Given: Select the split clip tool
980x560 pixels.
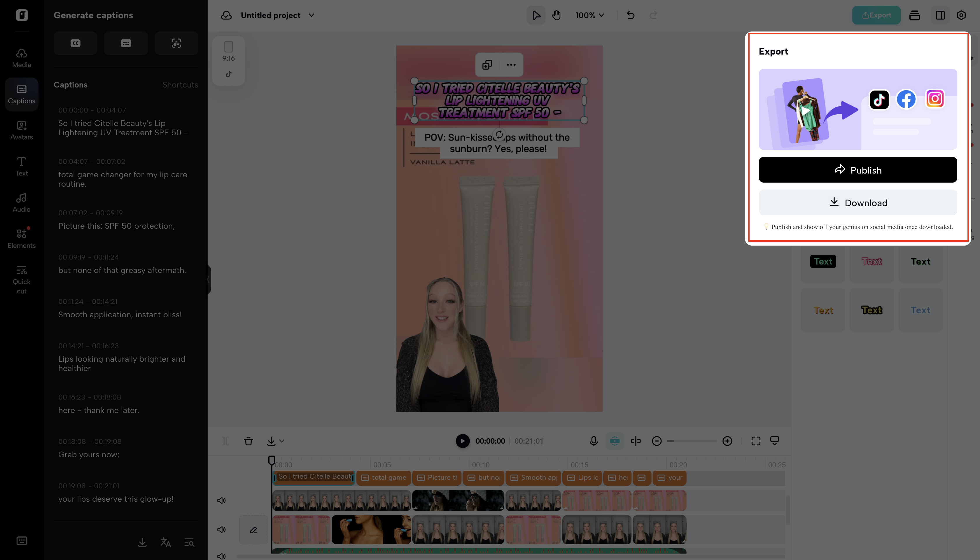Looking at the screenshot, I should point(635,441).
